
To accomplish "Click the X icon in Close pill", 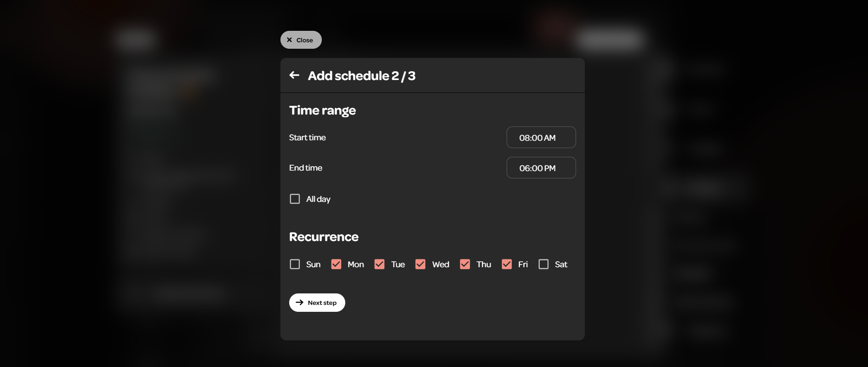I will click(x=289, y=40).
